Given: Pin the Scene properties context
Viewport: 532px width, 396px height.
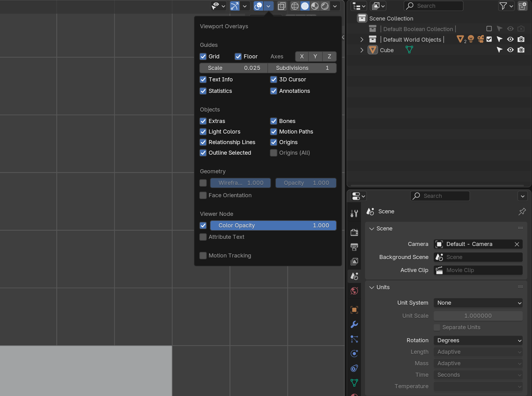Looking at the screenshot, I should pyautogui.click(x=522, y=212).
